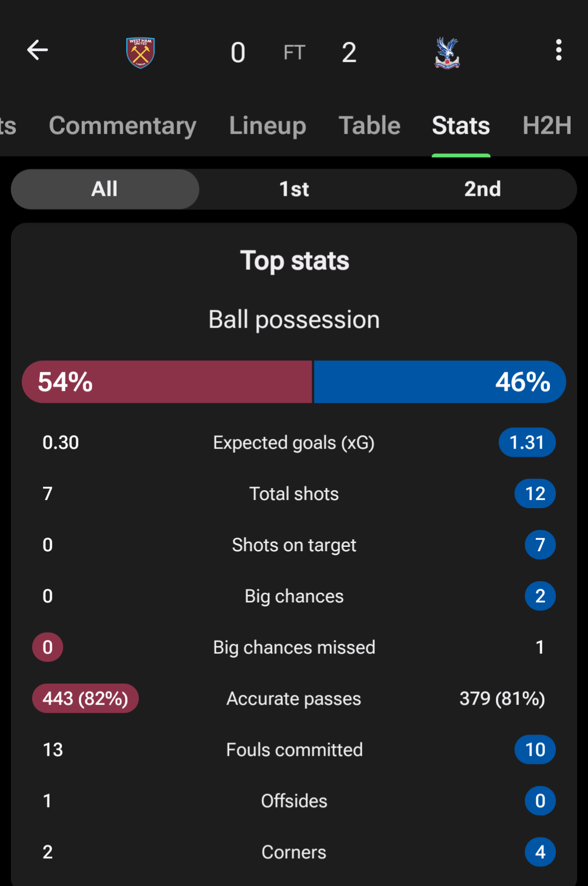
Task: Tap the 443 (82%) accurate passes badge
Action: point(86,698)
